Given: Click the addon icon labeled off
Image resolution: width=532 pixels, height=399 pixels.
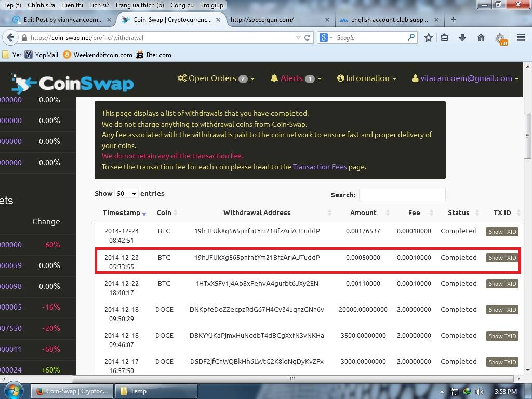Looking at the screenshot, I should [502, 38].
